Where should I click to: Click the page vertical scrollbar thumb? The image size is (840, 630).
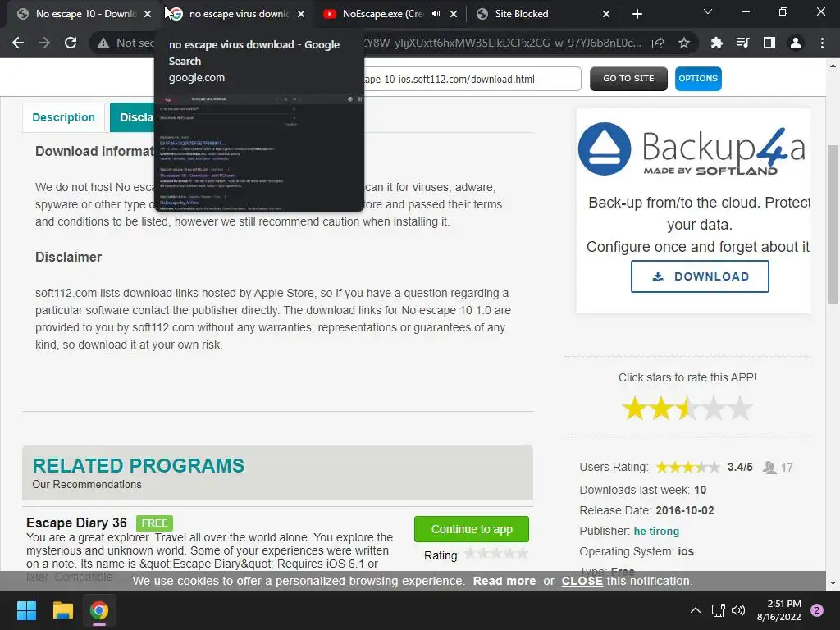click(833, 224)
